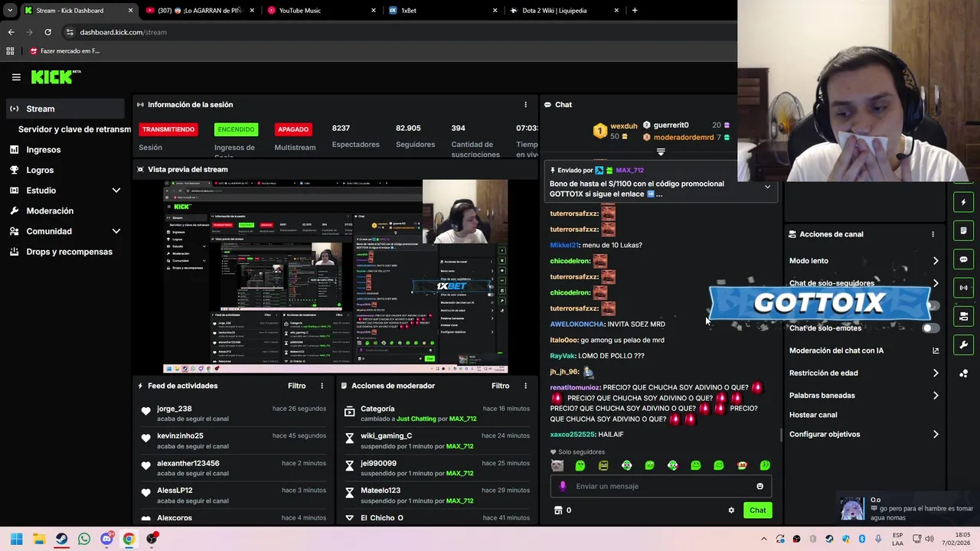The image size is (980, 551).
Task: Click the three-dots cluster sidebar icon
Action: (963, 373)
